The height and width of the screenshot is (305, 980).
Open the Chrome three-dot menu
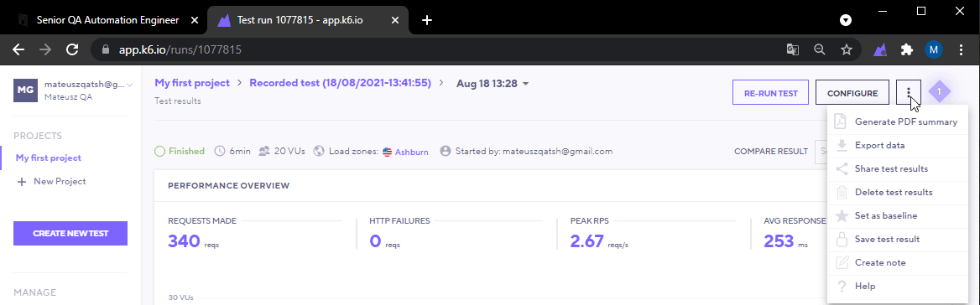(x=962, y=50)
